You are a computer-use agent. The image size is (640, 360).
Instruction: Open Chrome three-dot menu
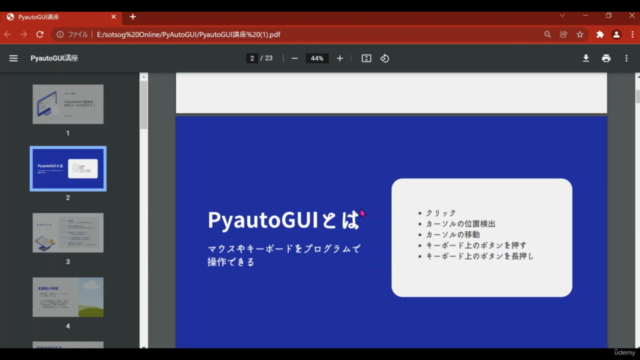coord(633,35)
